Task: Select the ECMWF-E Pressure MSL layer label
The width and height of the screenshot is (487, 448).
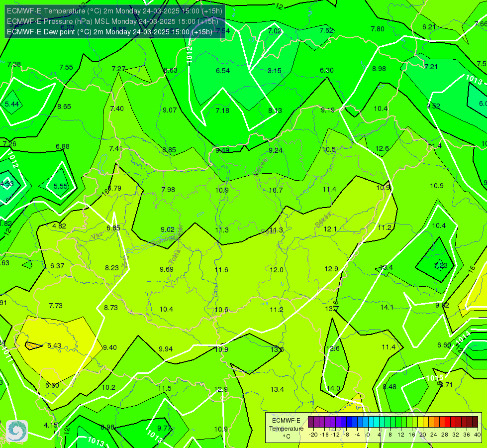Action: pyautogui.click(x=112, y=21)
